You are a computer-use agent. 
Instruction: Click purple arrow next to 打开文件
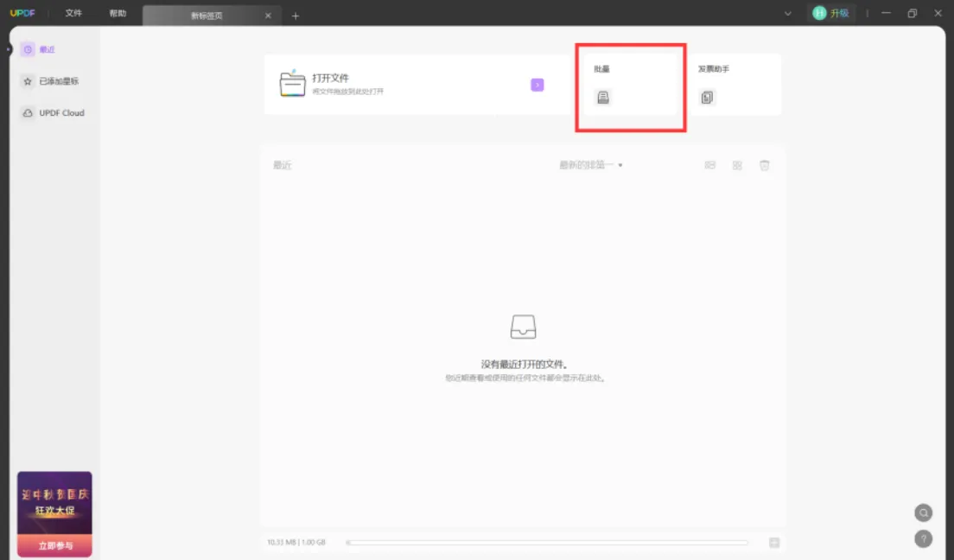(537, 85)
